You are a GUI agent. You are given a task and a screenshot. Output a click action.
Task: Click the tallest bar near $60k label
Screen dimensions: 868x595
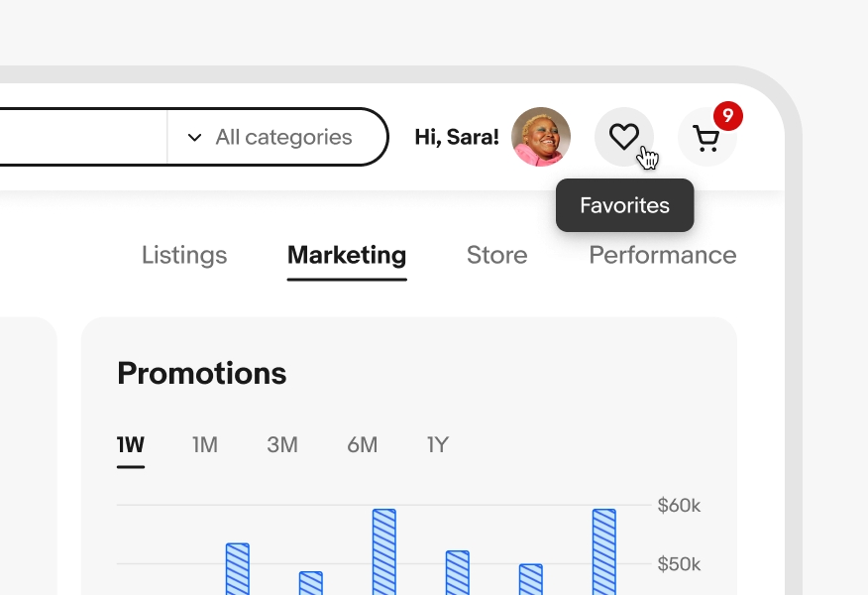point(603,550)
